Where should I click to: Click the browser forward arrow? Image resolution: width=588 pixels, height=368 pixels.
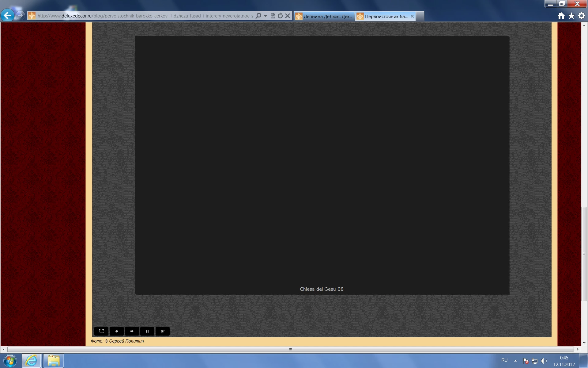coord(20,15)
